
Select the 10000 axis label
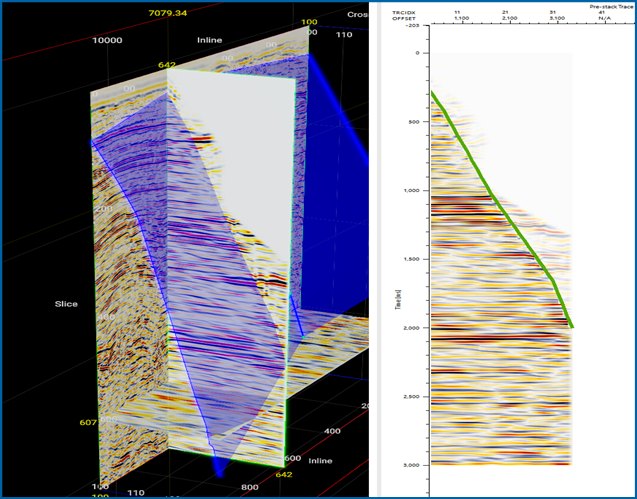click(x=107, y=40)
